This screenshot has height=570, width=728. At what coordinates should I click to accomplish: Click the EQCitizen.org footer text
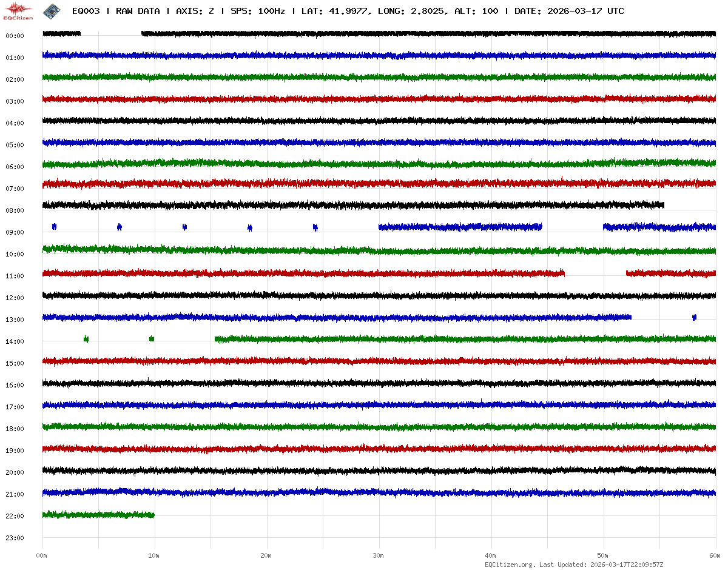click(x=510, y=565)
